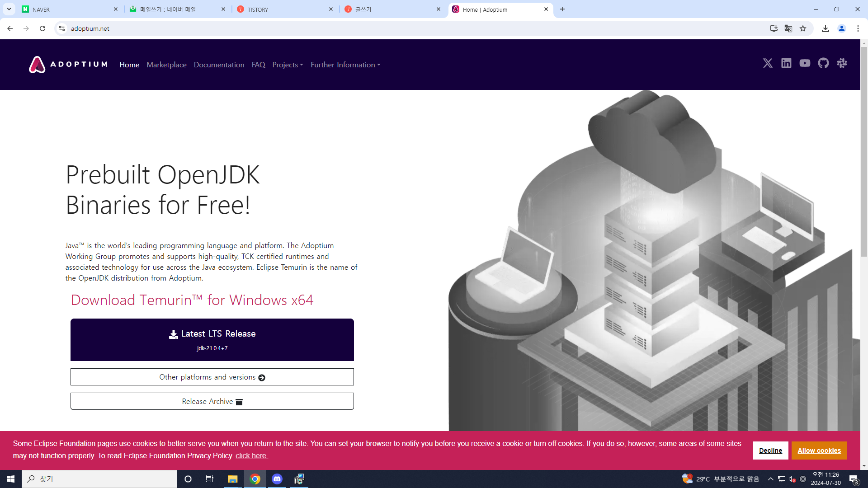Open the tab search dropdown arrow
This screenshot has height=488, width=868.
(x=9, y=9)
